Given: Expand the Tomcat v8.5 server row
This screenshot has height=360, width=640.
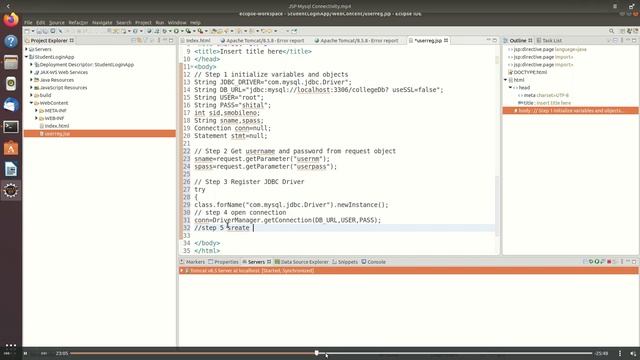Looking at the screenshot, I should point(182,271).
